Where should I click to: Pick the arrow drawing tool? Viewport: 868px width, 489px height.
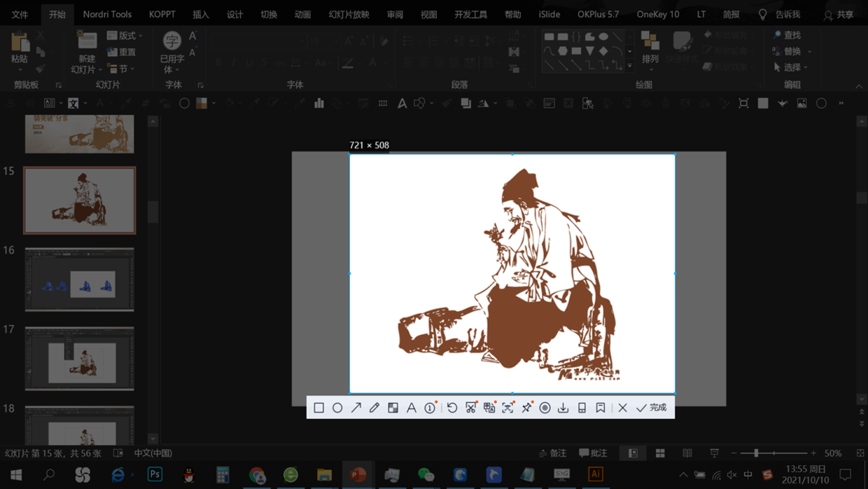coord(356,408)
